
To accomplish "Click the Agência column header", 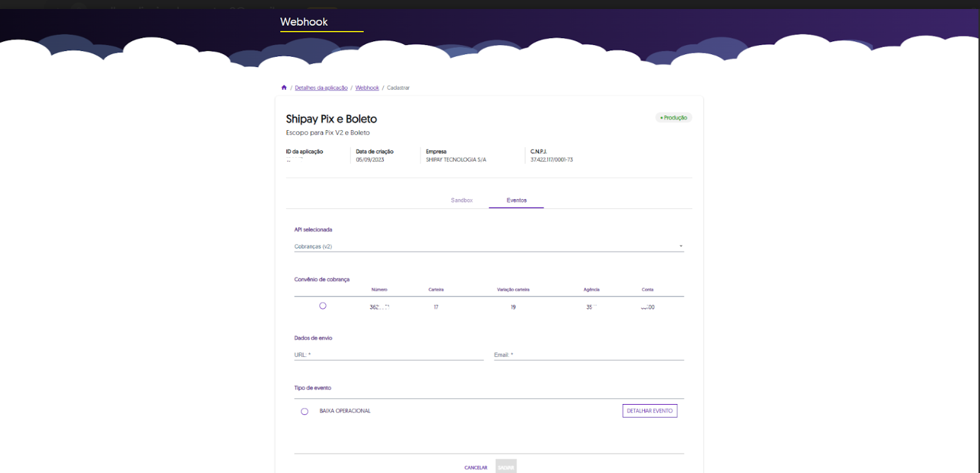I will pos(592,289).
